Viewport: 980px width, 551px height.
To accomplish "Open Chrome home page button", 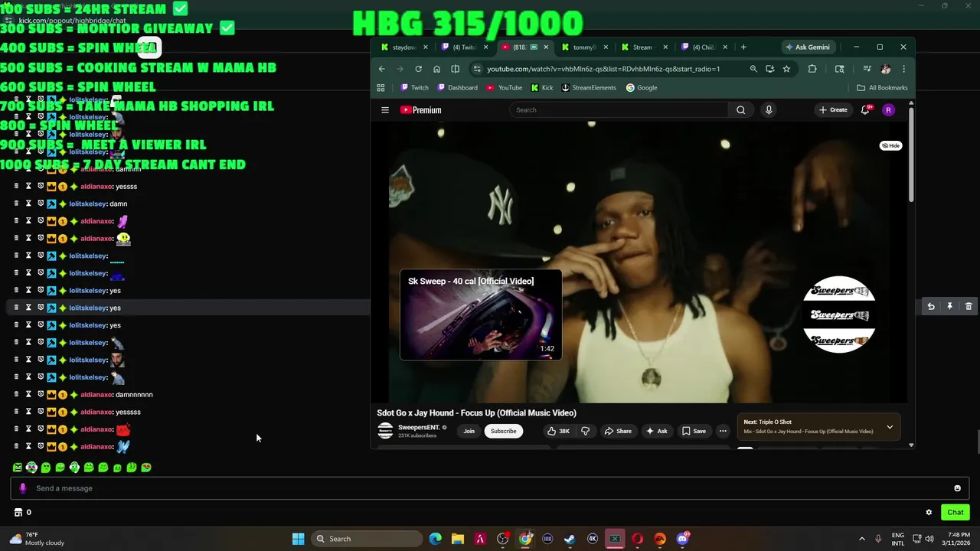I will coord(436,69).
